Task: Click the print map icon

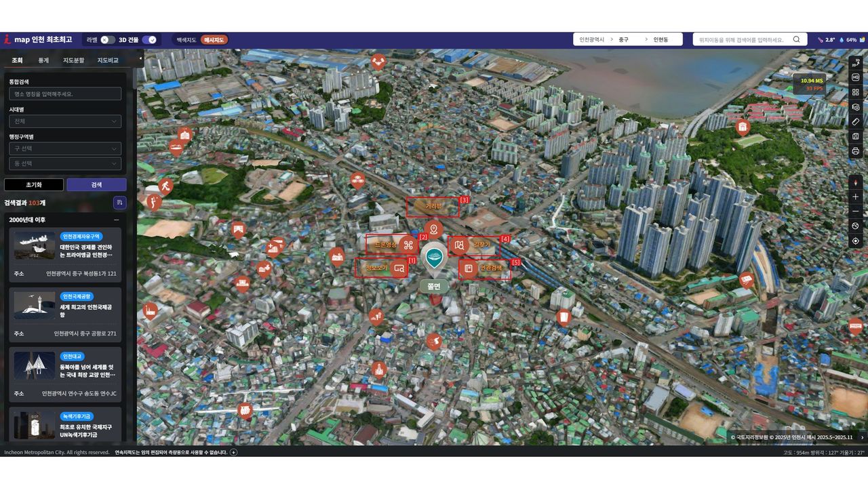Action: click(x=855, y=151)
